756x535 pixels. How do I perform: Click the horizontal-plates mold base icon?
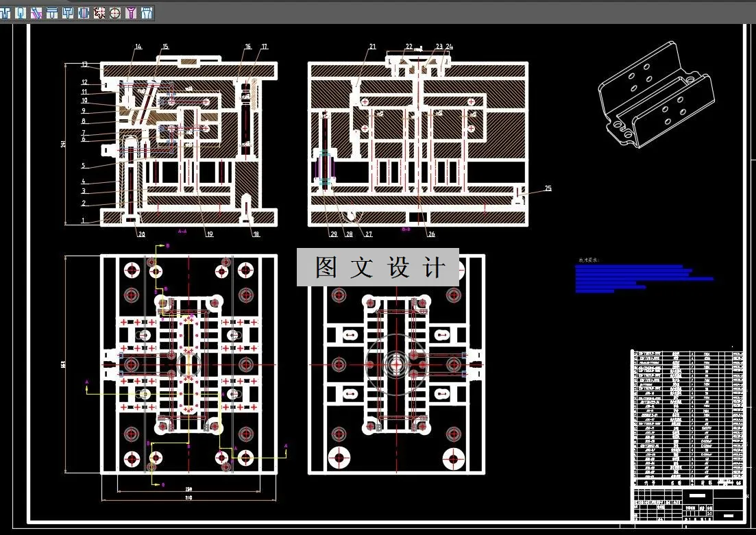click(52, 13)
